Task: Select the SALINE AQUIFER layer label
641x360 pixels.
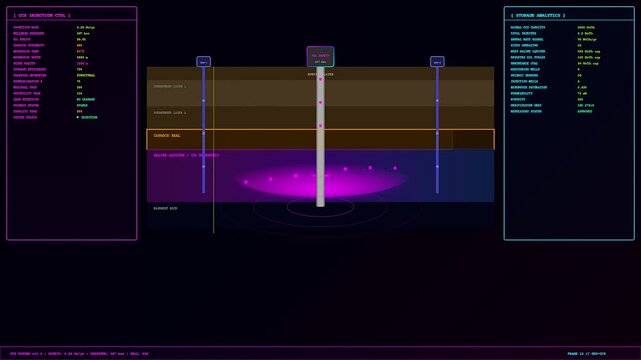Action: pos(186,155)
